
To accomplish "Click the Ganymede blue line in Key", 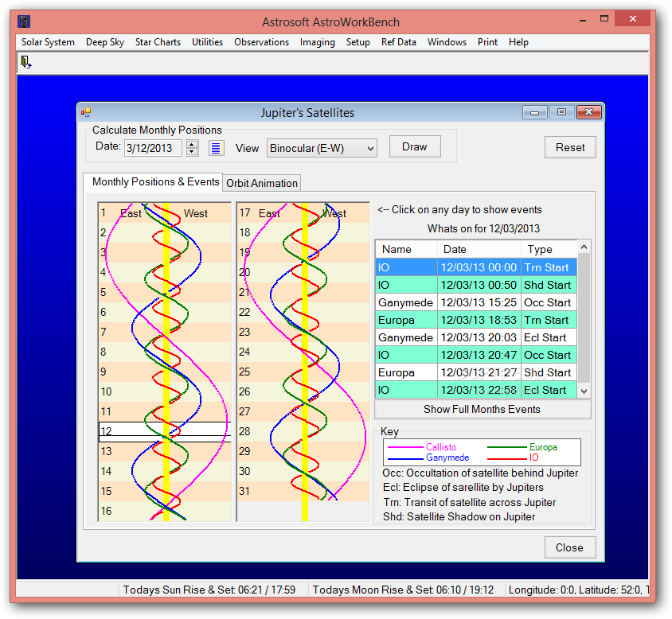I will click(406, 459).
